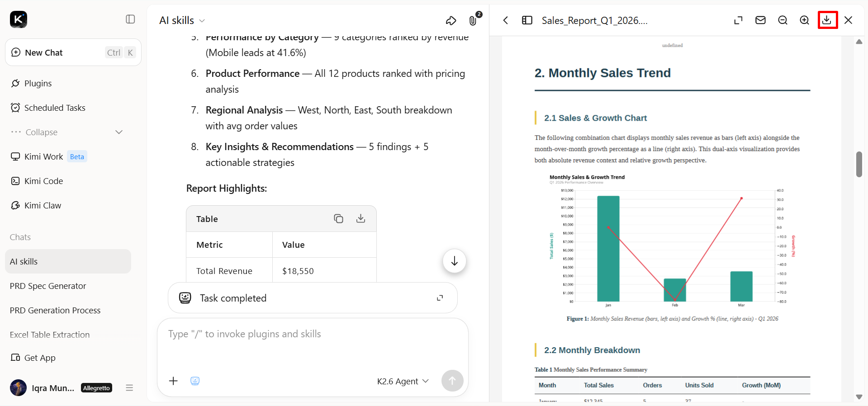The height and width of the screenshot is (406, 868).
Task: Toggle the document outline panel icon
Action: click(527, 20)
